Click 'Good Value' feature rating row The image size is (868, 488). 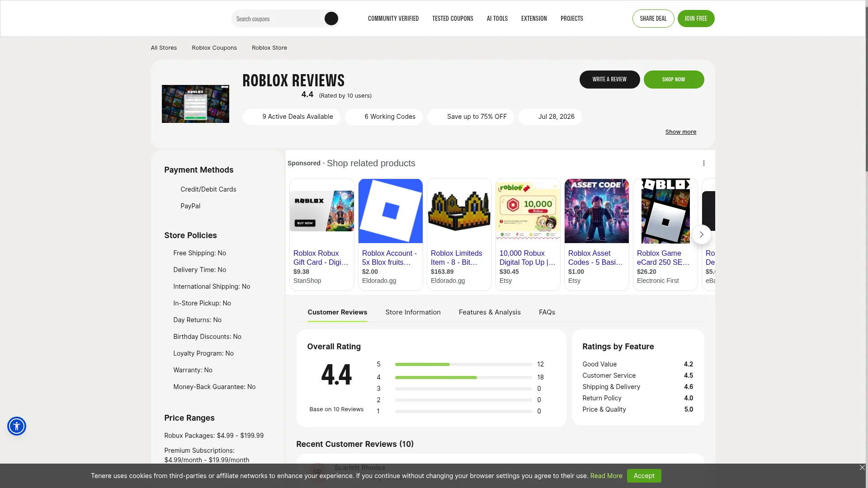pyautogui.click(x=637, y=364)
